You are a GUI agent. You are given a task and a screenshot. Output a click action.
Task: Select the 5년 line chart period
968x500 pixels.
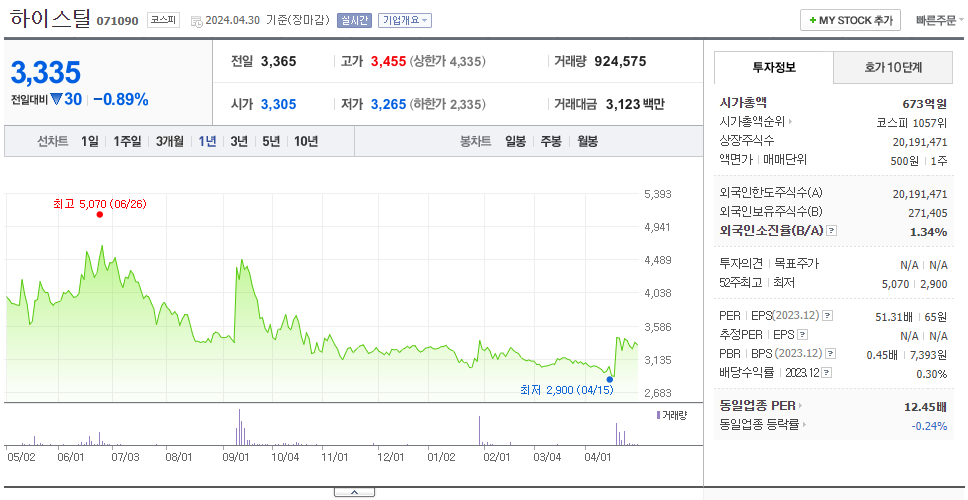pyautogui.click(x=271, y=141)
